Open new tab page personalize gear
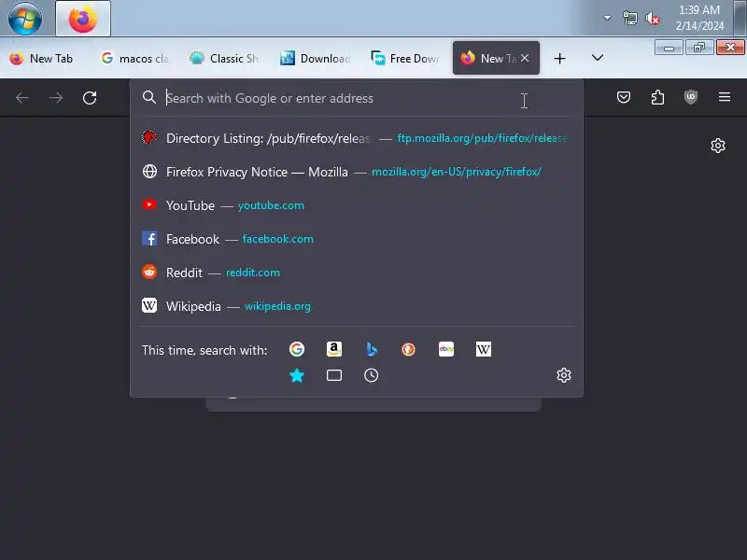This screenshot has width=747, height=560. tap(718, 146)
